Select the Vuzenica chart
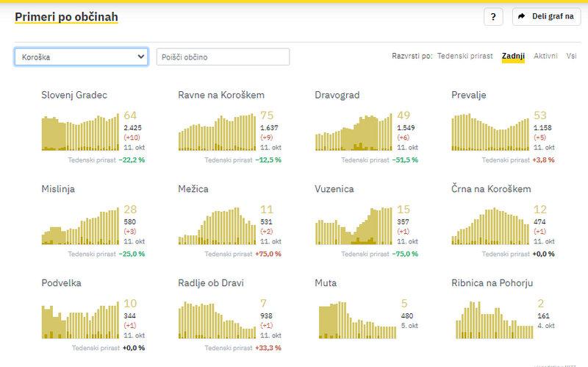The width and height of the screenshot is (588, 367). tap(353, 224)
